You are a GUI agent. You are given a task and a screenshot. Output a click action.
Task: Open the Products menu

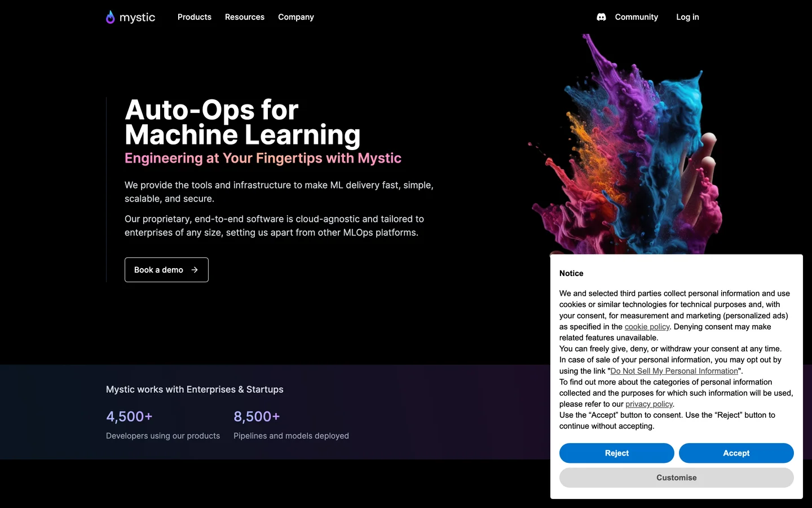tap(195, 17)
